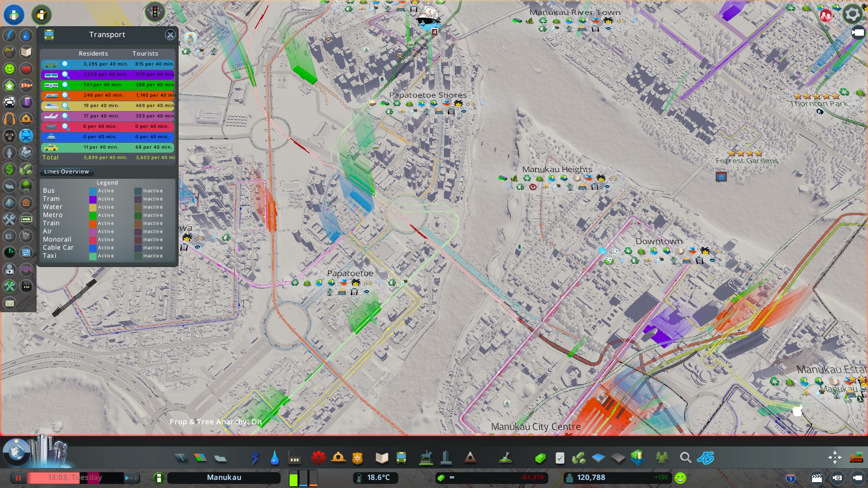Select the Electricity build tool

tap(255, 458)
